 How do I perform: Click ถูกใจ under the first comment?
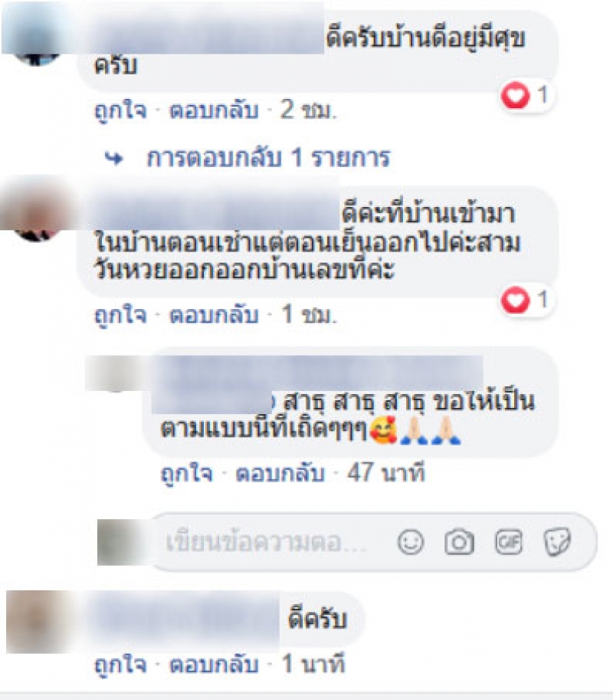[x=120, y=110]
